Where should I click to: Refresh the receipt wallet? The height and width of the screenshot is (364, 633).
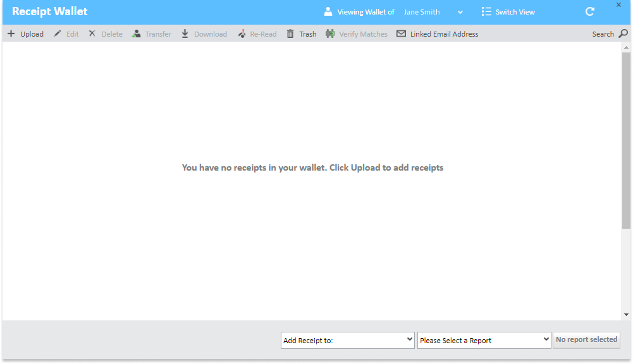pyautogui.click(x=590, y=12)
